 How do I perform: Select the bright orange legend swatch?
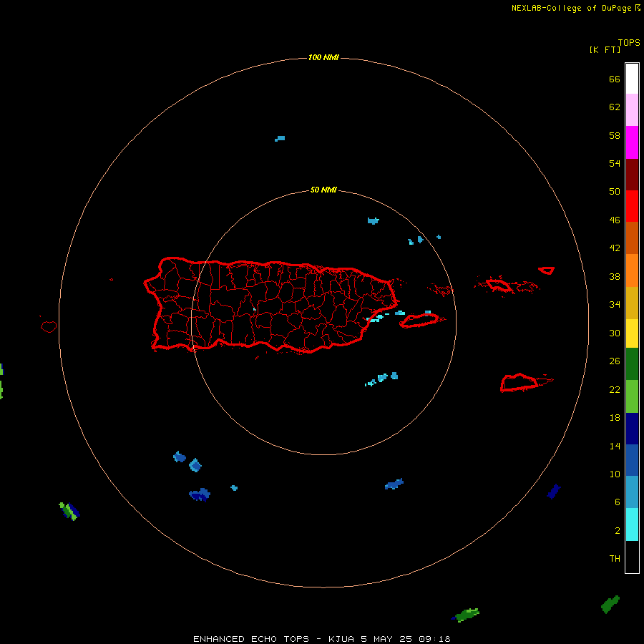pos(632,270)
